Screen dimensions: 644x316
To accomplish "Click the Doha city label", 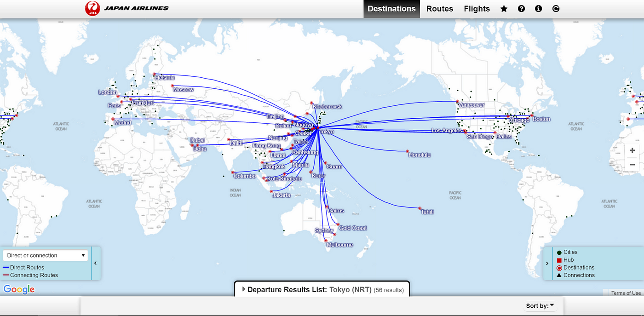I will tap(200, 149).
